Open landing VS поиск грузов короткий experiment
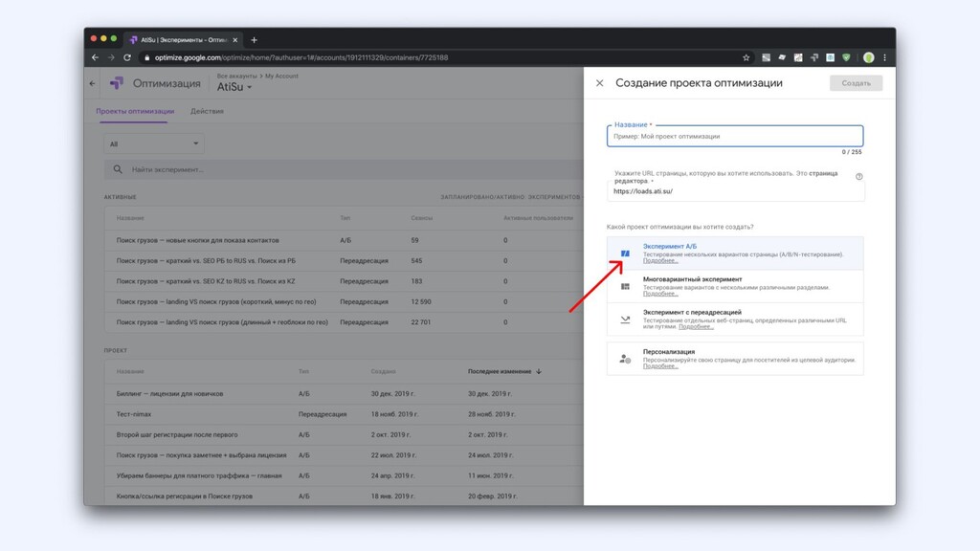This screenshot has width=980, height=551. (x=215, y=301)
